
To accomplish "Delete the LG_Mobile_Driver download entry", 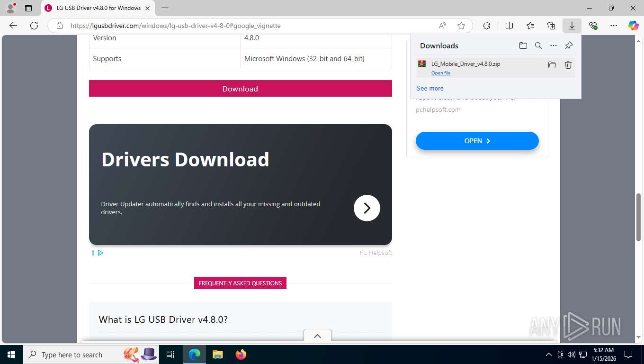I will [x=568, y=65].
